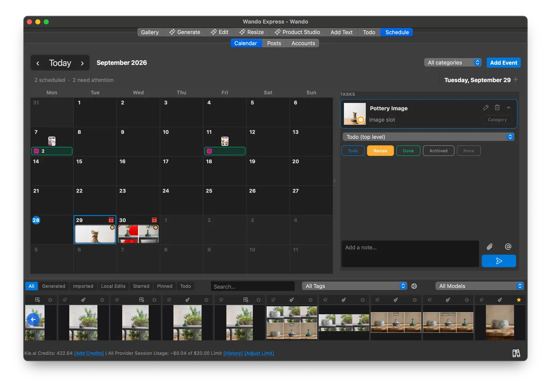Click the @ mention icon
Viewport: 551px width, 392px height.
[x=508, y=247]
